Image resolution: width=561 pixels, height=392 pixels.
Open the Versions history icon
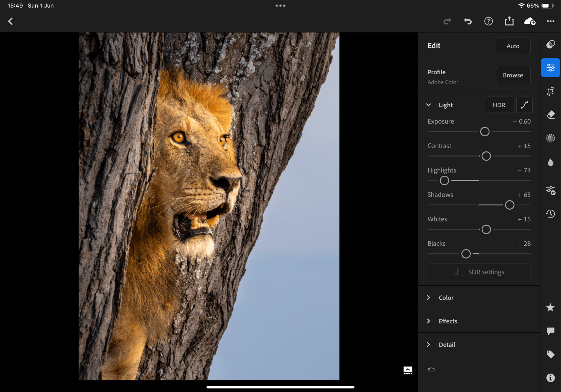[x=550, y=214]
